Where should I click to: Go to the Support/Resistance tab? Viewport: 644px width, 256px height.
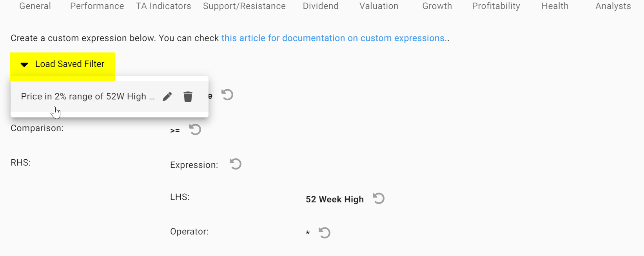pos(244,6)
